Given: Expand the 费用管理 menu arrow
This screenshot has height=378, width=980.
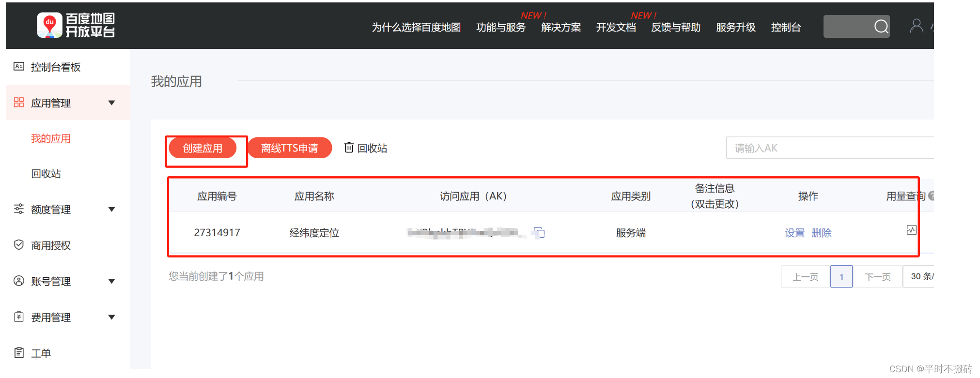Looking at the screenshot, I should 112,317.
